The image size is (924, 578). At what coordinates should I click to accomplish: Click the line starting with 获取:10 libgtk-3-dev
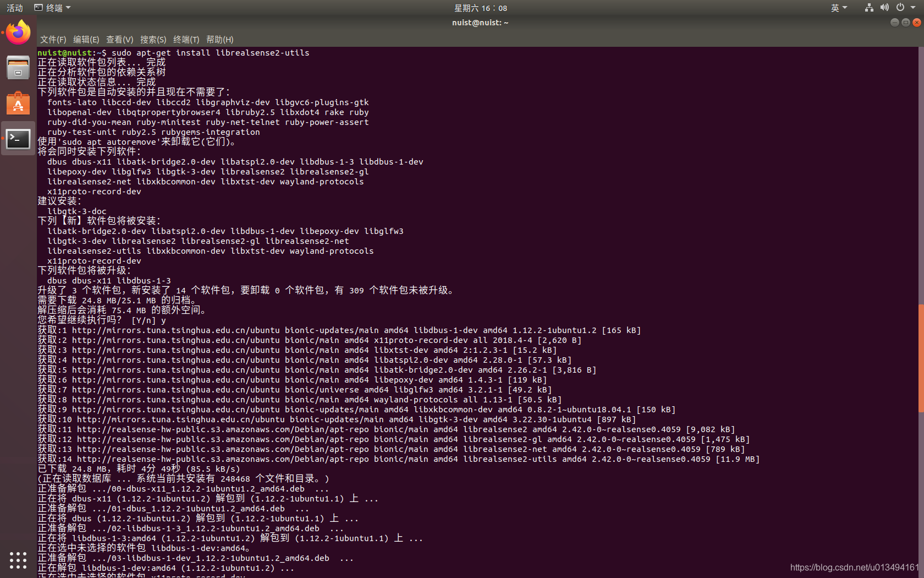pyautogui.click(x=337, y=419)
